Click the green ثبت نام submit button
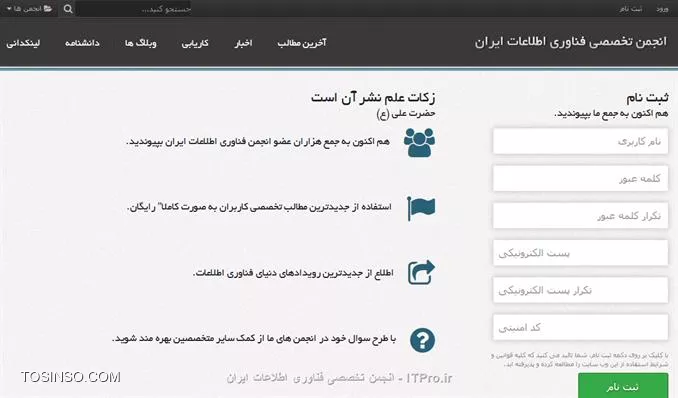Image resolution: width=678 pixels, height=398 pixels. (x=623, y=386)
